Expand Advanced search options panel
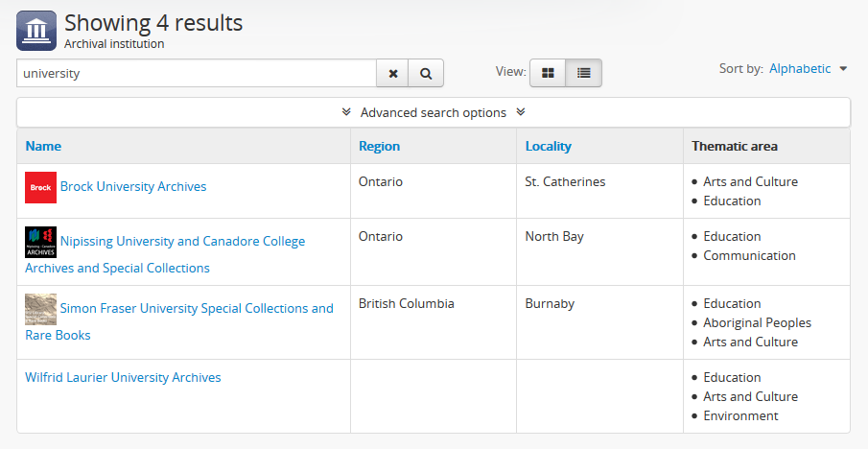Image resolution: width=868 pixels, height=449 pixels. pyautogui.click(x=433, y=112)
